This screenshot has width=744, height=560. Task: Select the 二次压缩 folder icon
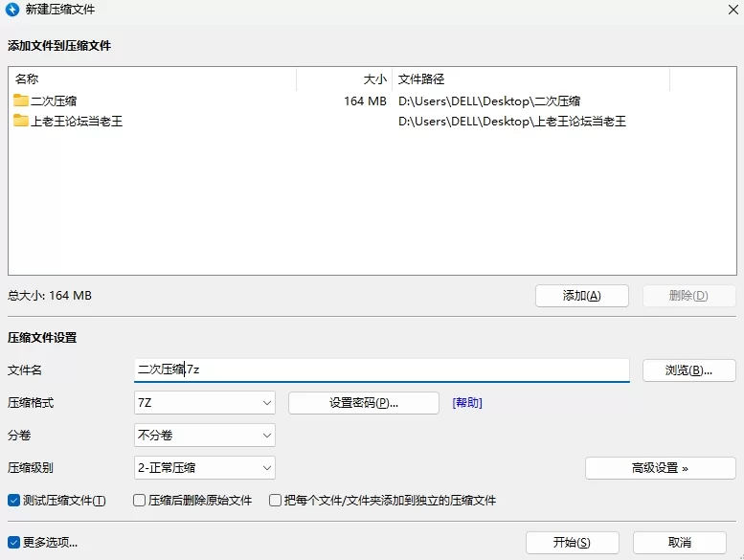(x=21, y=101)
